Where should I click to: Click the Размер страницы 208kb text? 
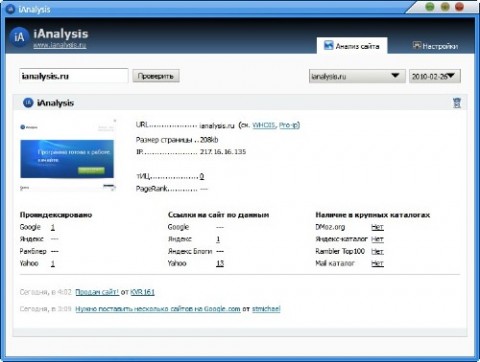[x=177, y=140]
